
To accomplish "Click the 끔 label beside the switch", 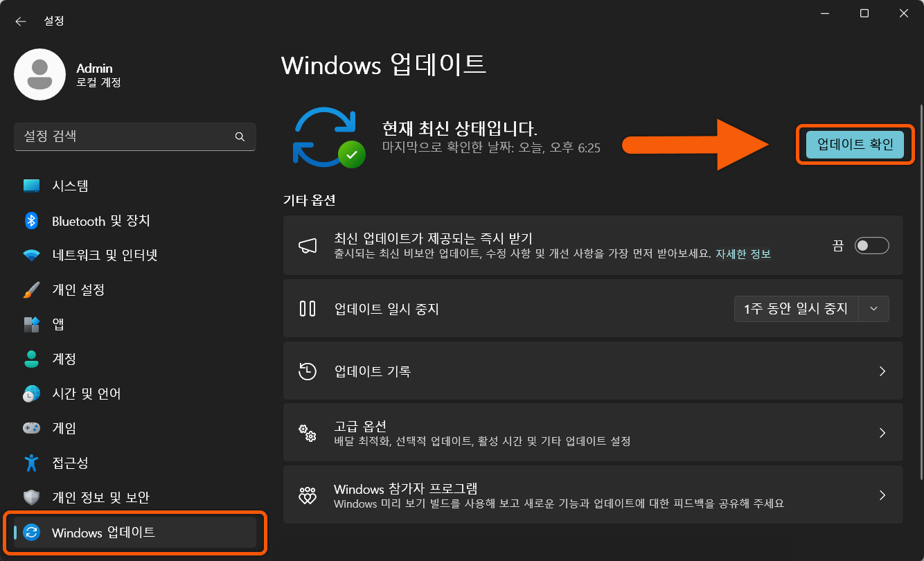I will tap(838, 245).
